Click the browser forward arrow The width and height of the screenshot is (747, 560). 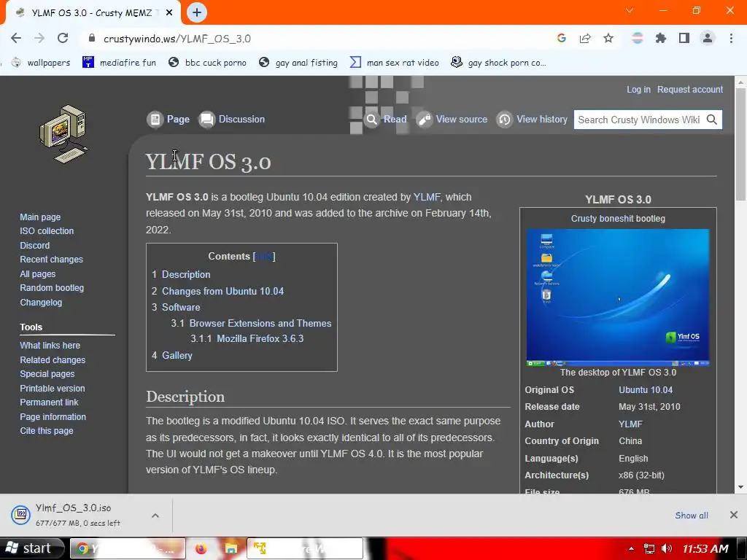[39, 38]
